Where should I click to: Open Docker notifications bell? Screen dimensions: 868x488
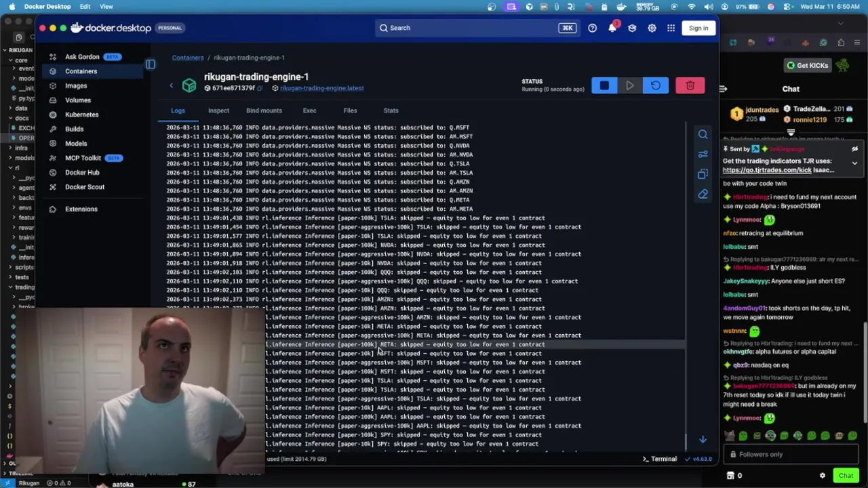[612, 28]
